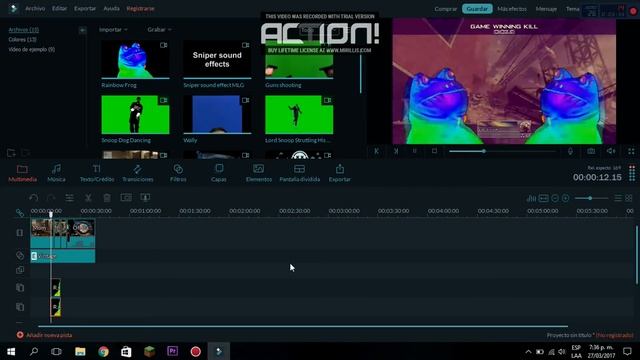Click the scissors cut icon
This screenshot has height=360, width=640.
coord(88,198)
